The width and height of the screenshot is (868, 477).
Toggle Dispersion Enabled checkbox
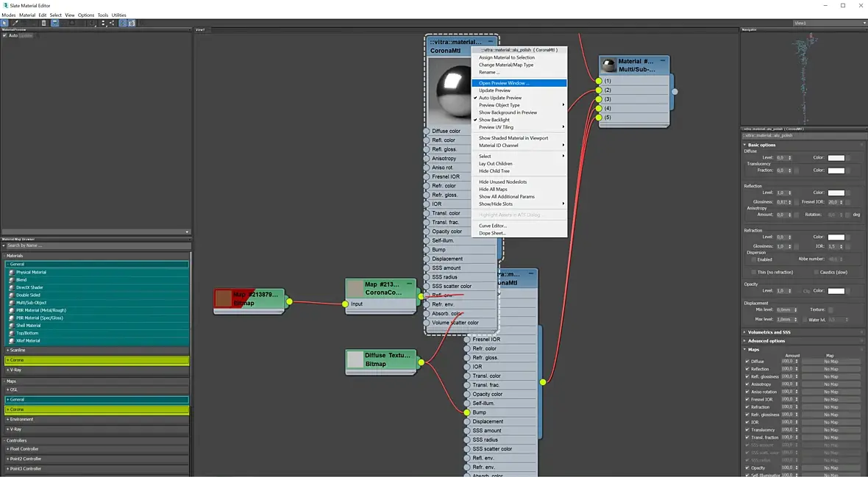(x=753, y=259)
